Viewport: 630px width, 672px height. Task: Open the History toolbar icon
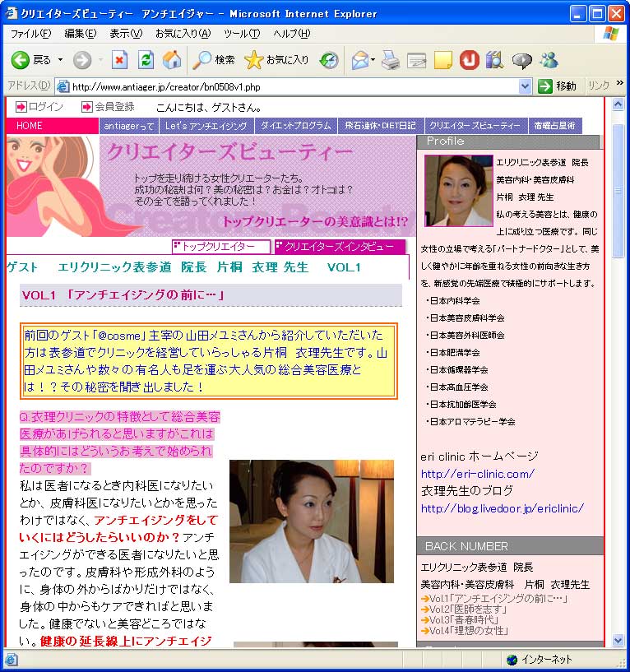[329, 60]
